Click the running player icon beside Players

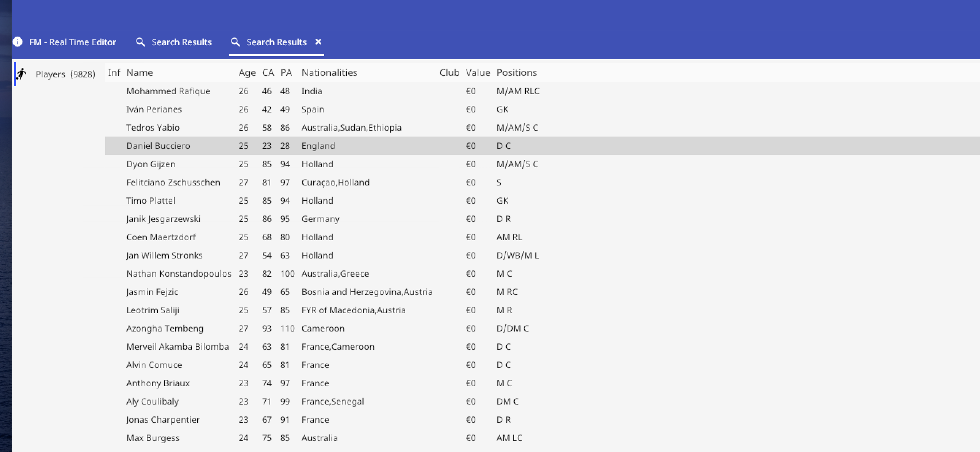pos(22,74)
